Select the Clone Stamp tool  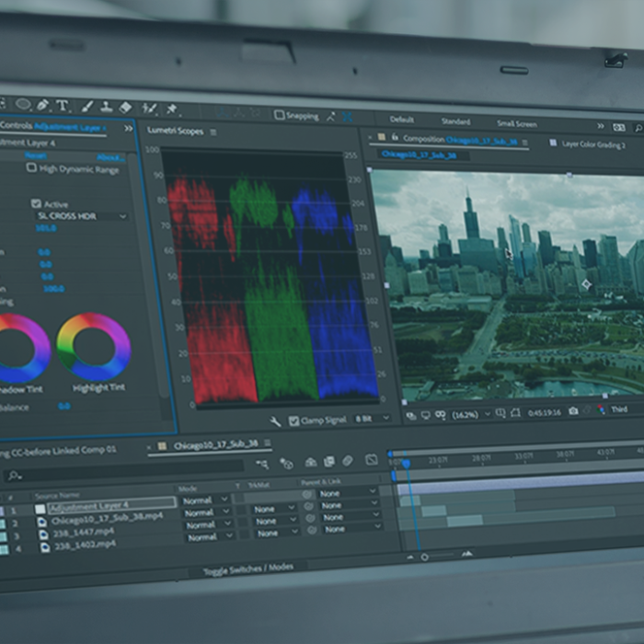[x=107, y=108]
